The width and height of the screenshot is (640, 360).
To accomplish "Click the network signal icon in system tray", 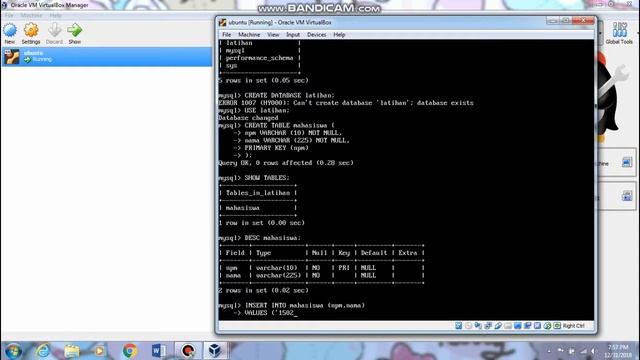I will click(583, 351).
